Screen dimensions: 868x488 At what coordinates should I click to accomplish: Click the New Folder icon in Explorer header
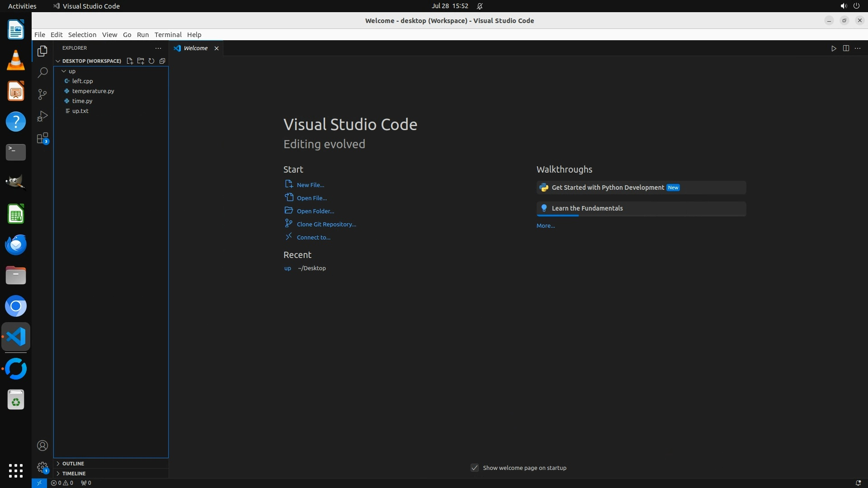click(141, 61)
